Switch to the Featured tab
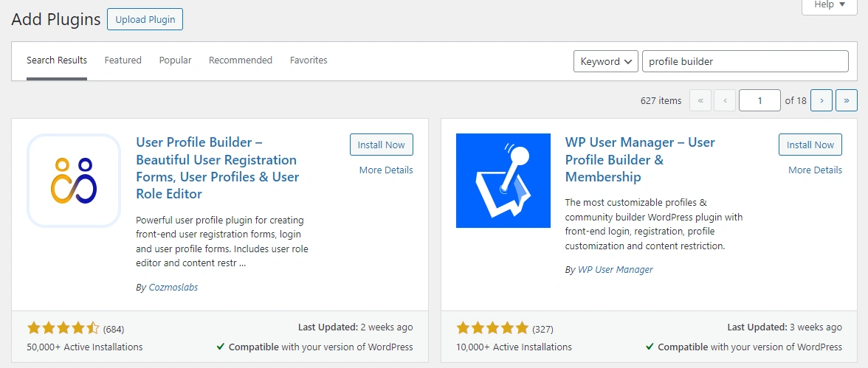 click(123, 60)
